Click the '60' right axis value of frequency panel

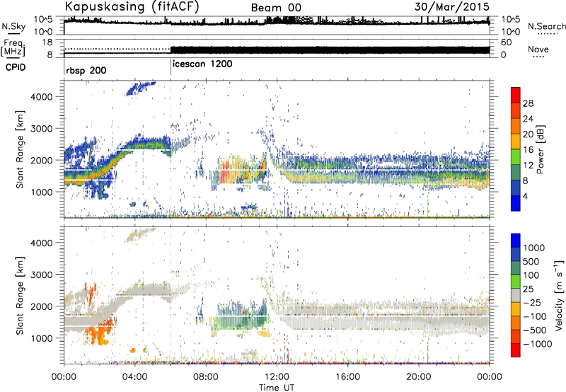pyautogui.click(x=506, y=42)
